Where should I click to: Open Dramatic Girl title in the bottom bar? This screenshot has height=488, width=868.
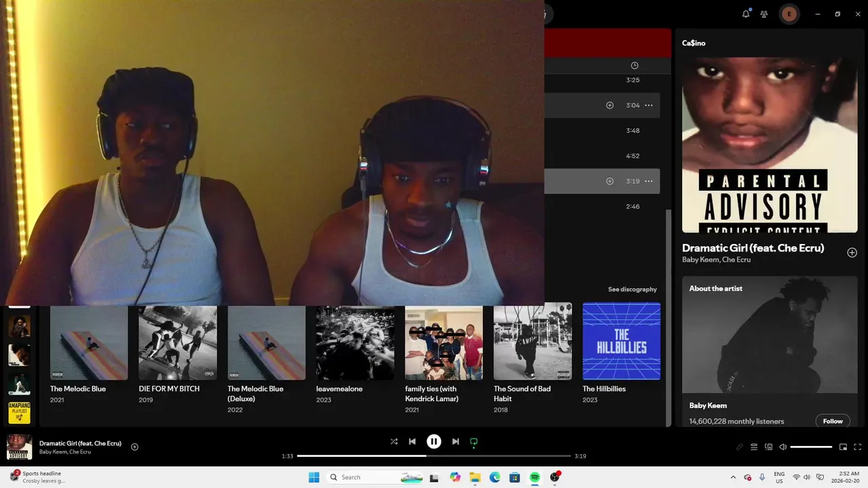coord(80,443)
